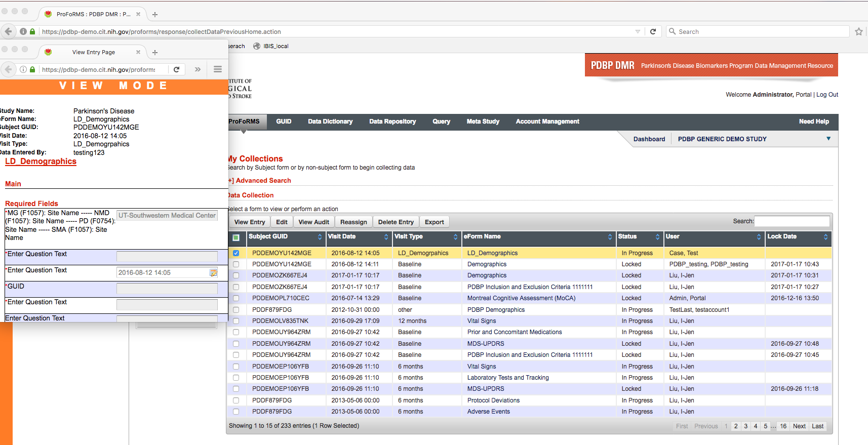868x445 pixels.
Task: Uncheck the PDDEMOYU142MGE LD_Demogrpahics row checkbox
Action: point(236,253)
